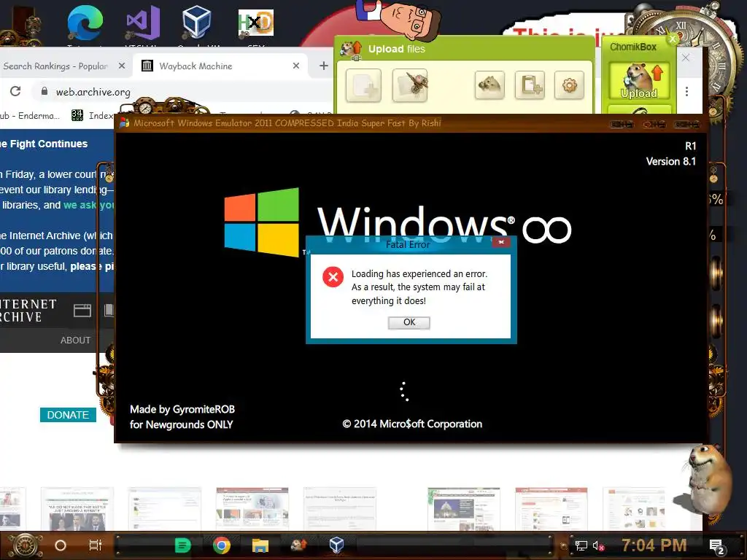Screen dimensions: 747x560
Task: Switch to Chrome from the taskbar
Action: pos(222,545)
